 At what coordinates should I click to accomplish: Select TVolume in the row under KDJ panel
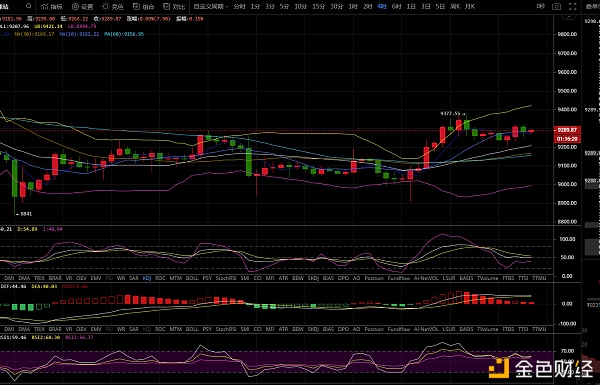click(488, 278)
